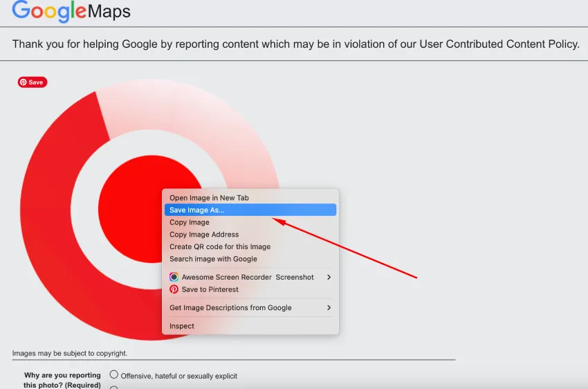Screen dimensions: 588x389
Task: Open Get Image Descriptions from Google
Action: click(x=250, y=307)
